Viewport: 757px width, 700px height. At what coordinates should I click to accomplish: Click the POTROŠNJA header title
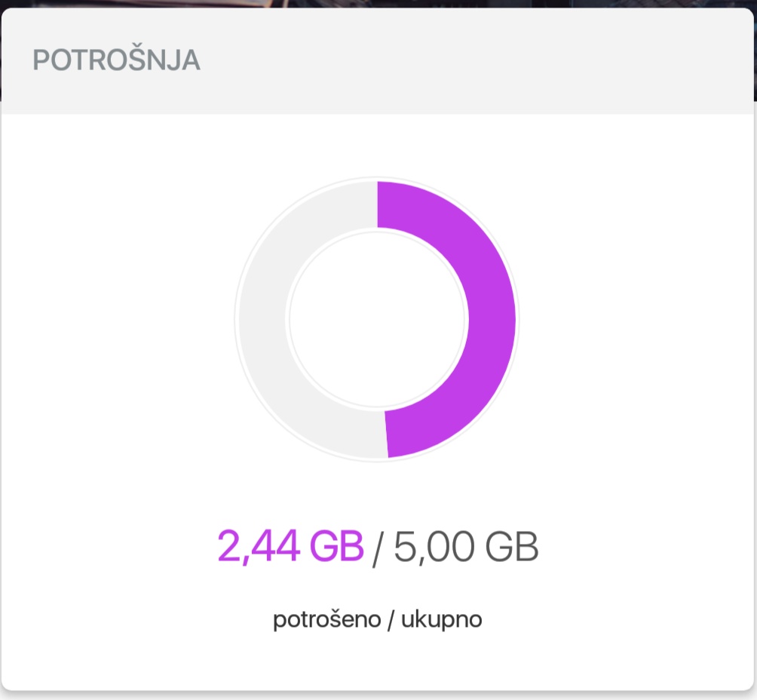116,60
